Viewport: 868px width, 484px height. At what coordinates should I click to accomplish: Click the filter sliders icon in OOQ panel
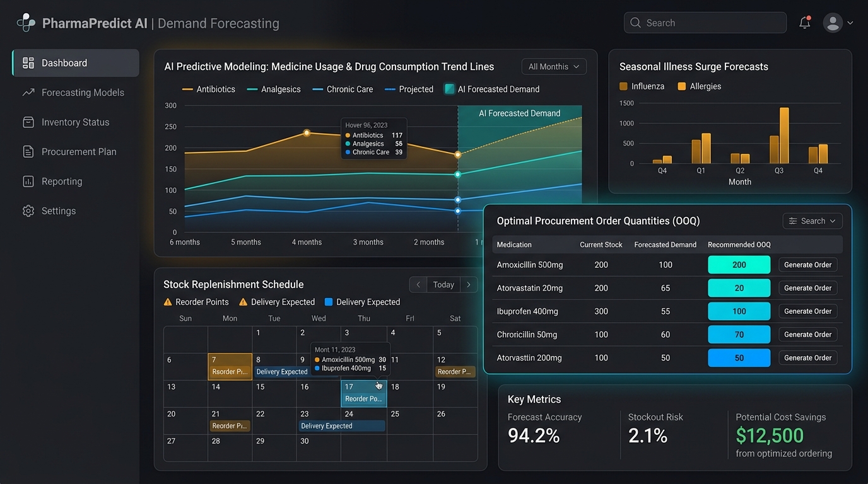click(793, 221)
